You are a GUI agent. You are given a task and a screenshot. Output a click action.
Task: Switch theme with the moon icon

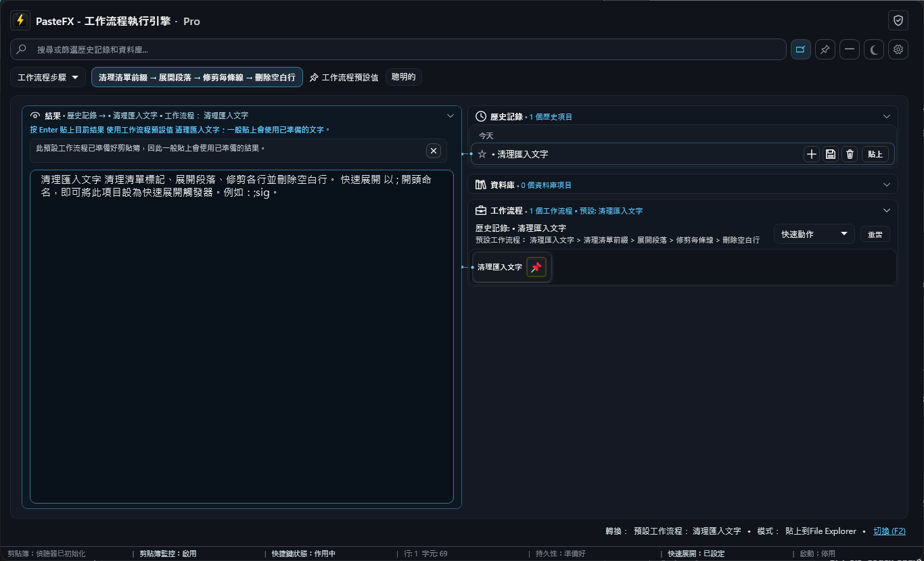[874, 49]
